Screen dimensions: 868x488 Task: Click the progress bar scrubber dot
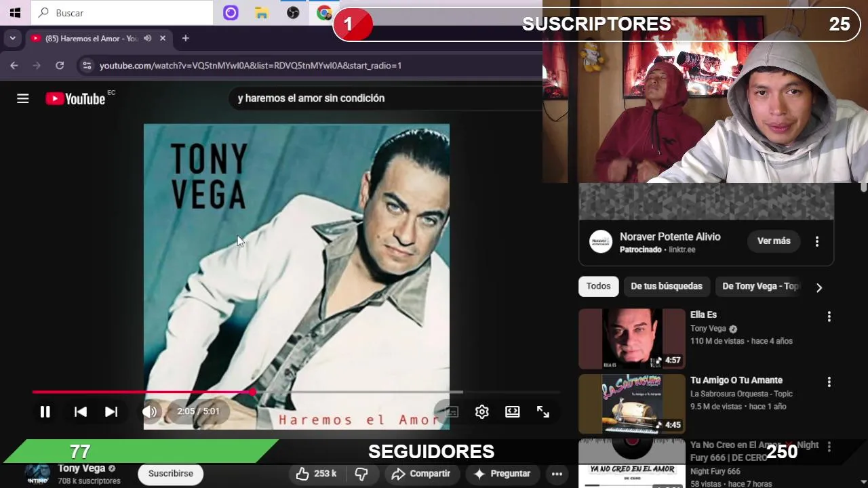click(x=252, y=392)
